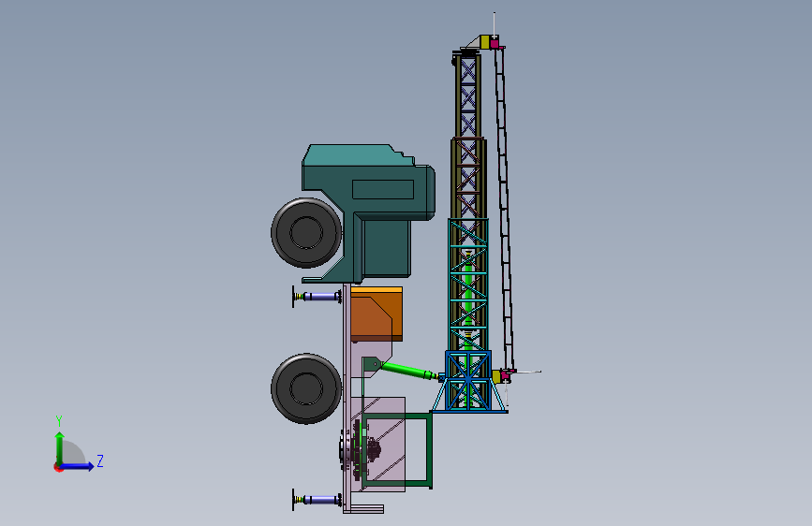Click the rectangular panel on cab side

(x=383, y=189)
